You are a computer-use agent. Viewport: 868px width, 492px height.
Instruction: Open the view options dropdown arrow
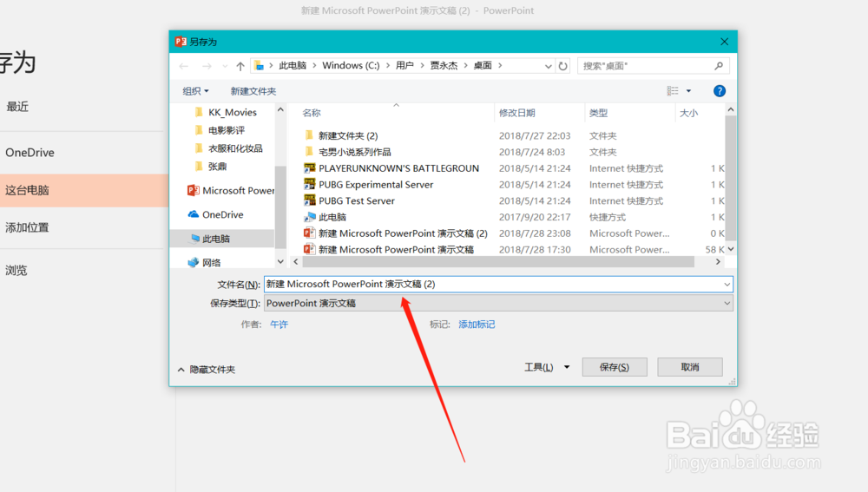click(x=688, y=91)
